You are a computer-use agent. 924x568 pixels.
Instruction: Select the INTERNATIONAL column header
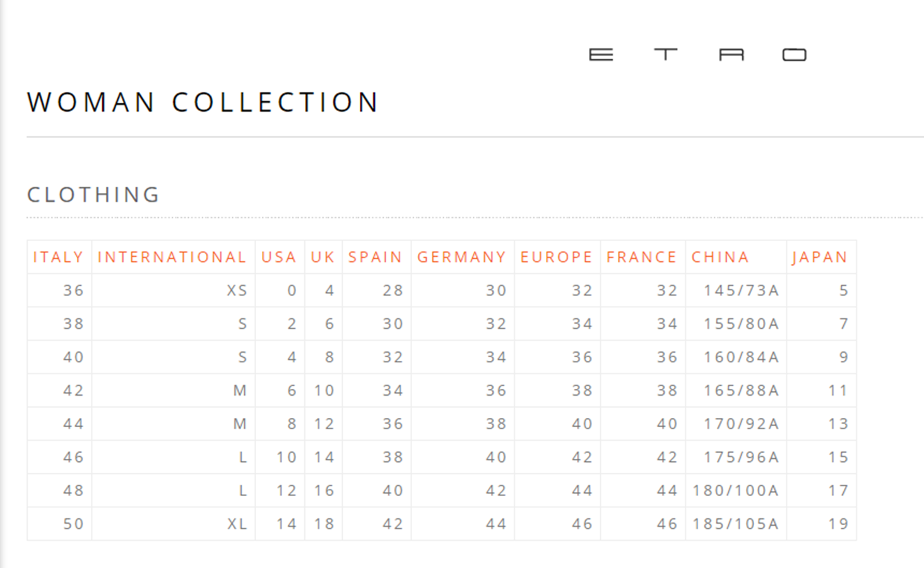[172, 257]
